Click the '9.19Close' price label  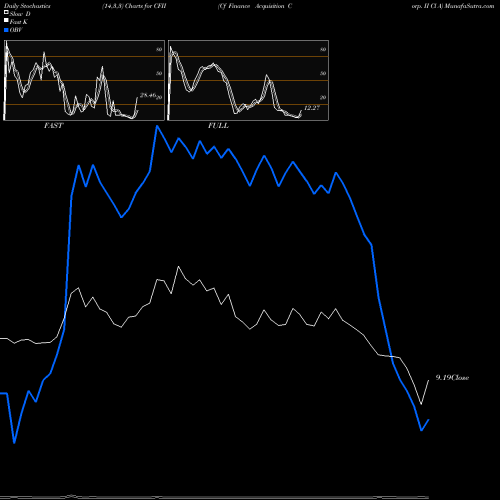(452, 378)
